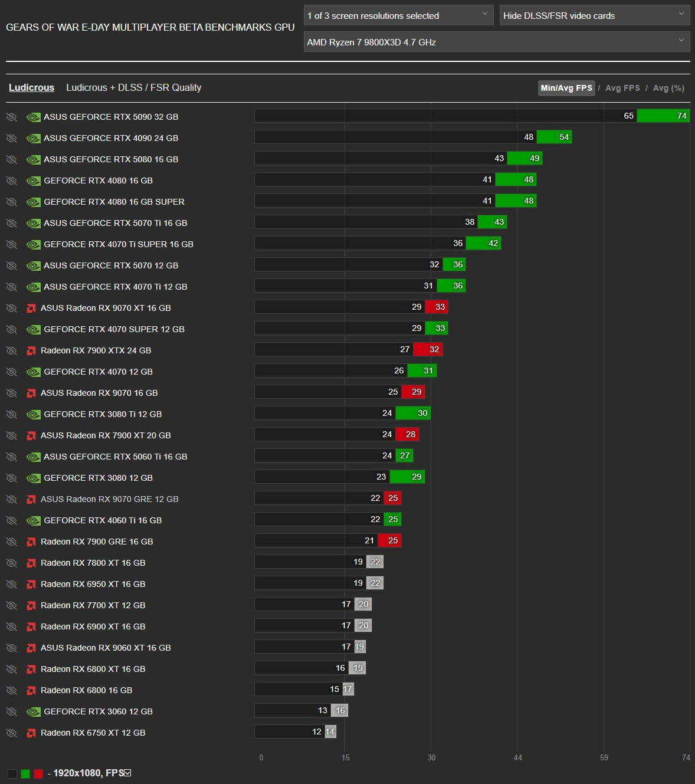Click the page title Gears of War E-Day benchmarks
Viewport: 695px width, 784px height.
coord(150,27)
